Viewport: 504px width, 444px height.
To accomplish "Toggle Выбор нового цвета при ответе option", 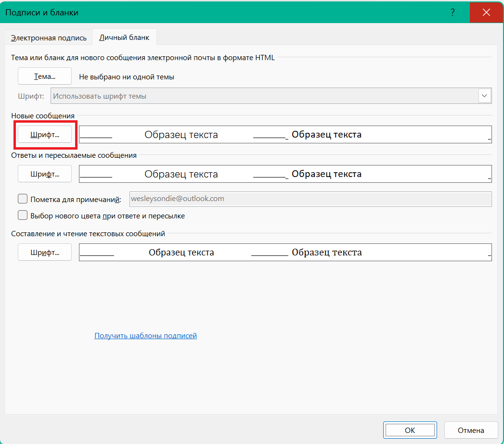I will [22, 215].
